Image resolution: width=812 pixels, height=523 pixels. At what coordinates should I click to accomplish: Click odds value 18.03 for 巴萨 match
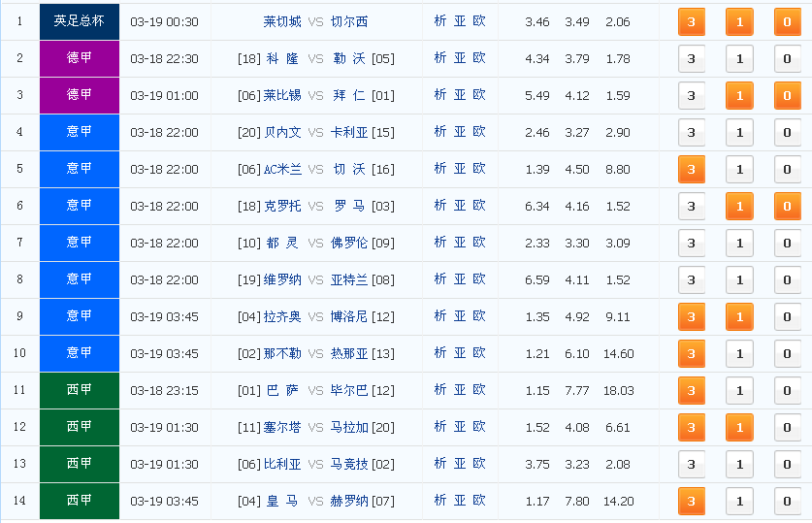click(618, 391)
